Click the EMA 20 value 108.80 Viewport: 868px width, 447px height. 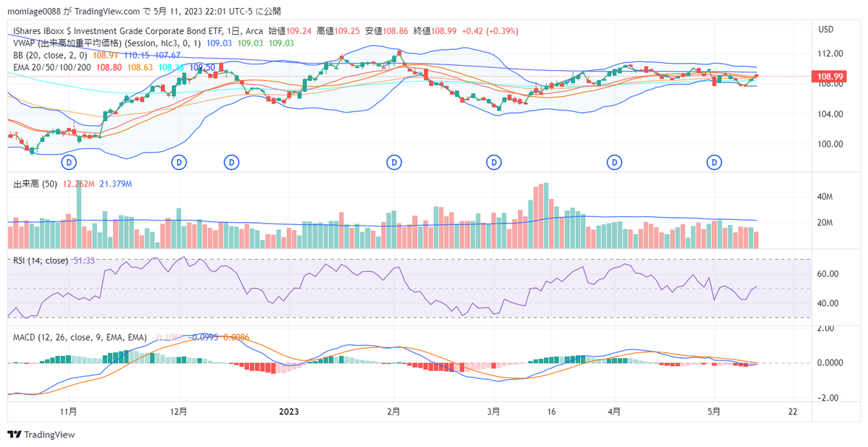[x=109, y=67]
